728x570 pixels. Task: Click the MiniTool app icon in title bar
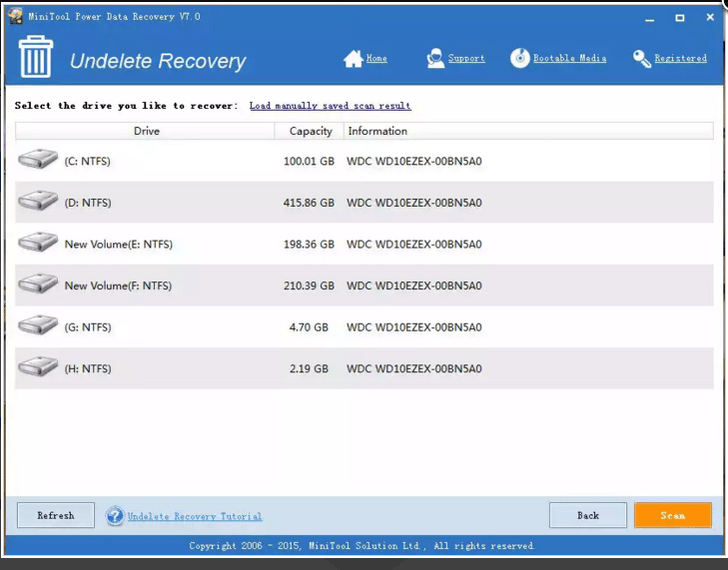pyautogui.click(x=15, y=16)
